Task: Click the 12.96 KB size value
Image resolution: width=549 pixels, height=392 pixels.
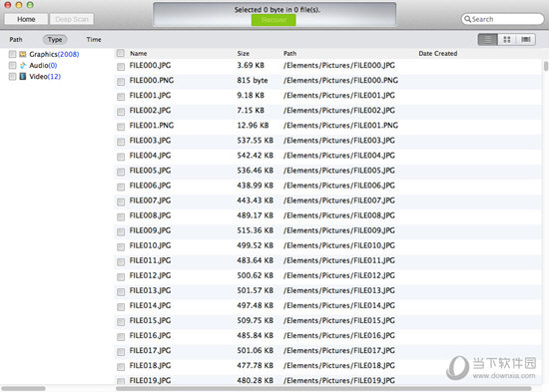Action: [253, 126]
